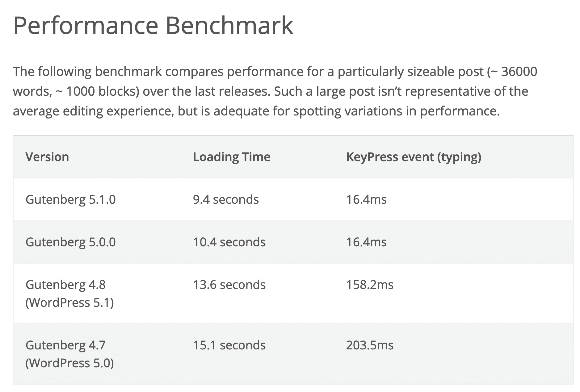Viewport: 580px width, 392px height.
Task: Click the 9.4 seconds loading time
Action: pos(226,199)
